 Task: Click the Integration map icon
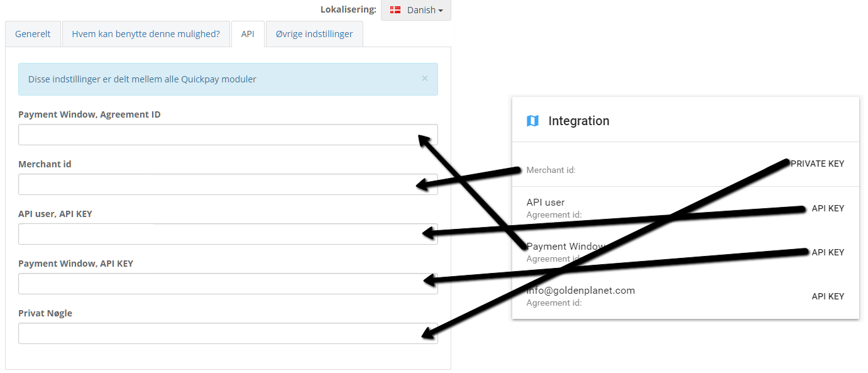(x=532, y=121)
